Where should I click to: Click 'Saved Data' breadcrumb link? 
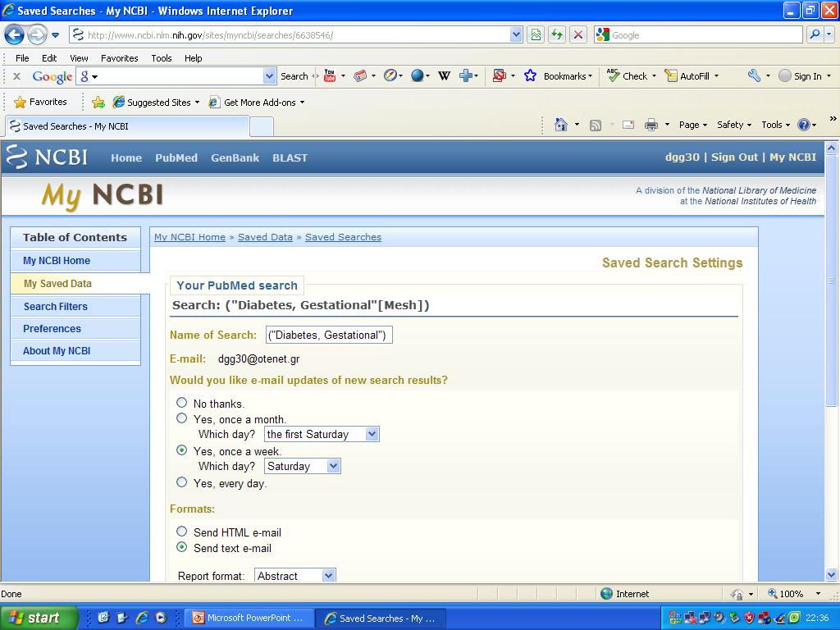tap(265, 237)
